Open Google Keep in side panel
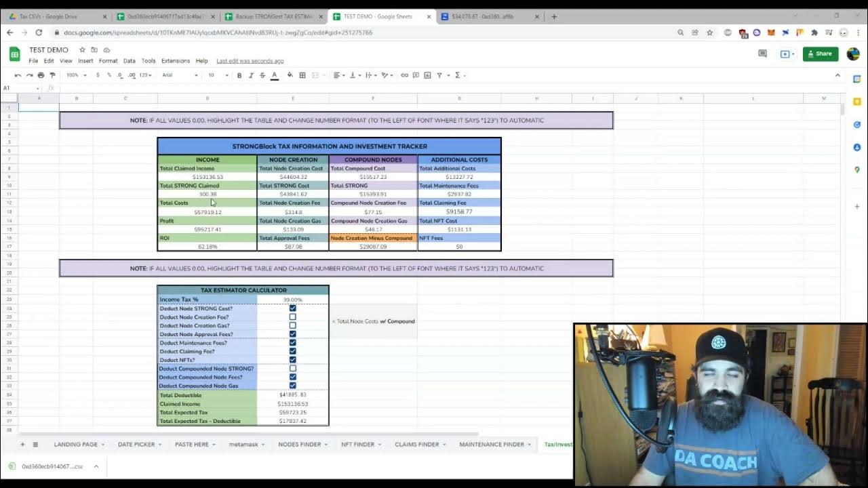This screenshot has width=868, height=488. click(857, 102)
